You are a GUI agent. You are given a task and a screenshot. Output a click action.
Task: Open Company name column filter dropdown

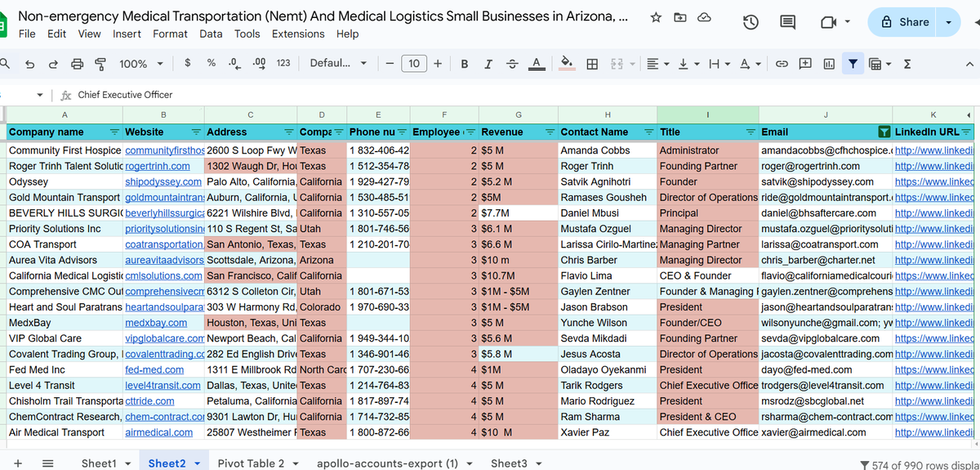[x=114, y=132]
